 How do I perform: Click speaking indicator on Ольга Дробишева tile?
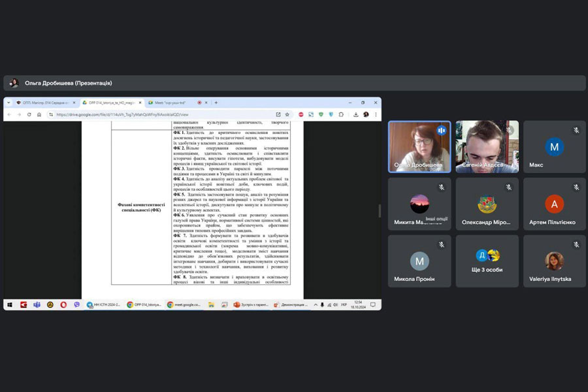pos(442,131)
